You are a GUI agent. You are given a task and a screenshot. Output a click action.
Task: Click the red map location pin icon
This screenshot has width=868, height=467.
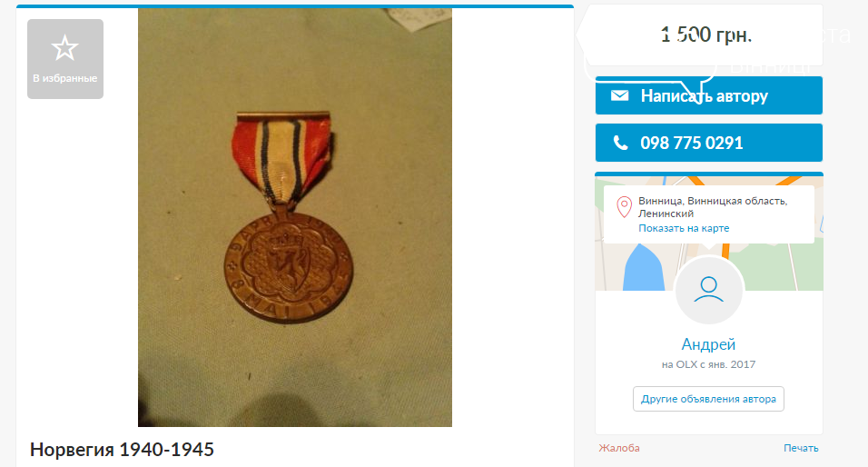[x=624, y=206]
